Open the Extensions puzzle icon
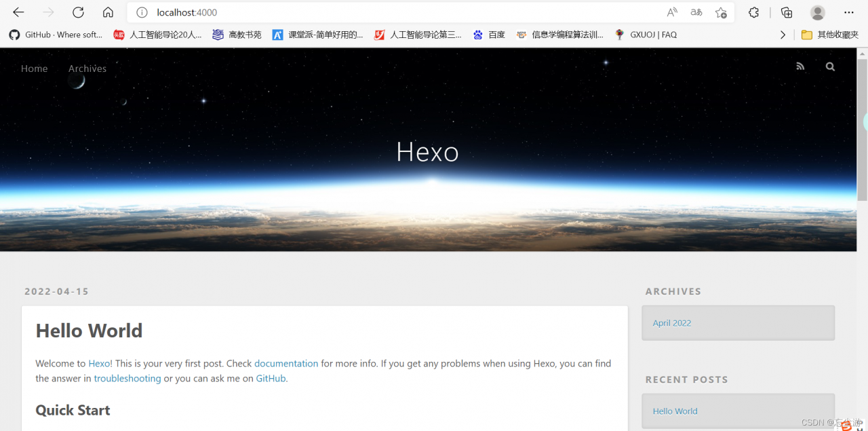The image size is (868, 431). (753, 12)
